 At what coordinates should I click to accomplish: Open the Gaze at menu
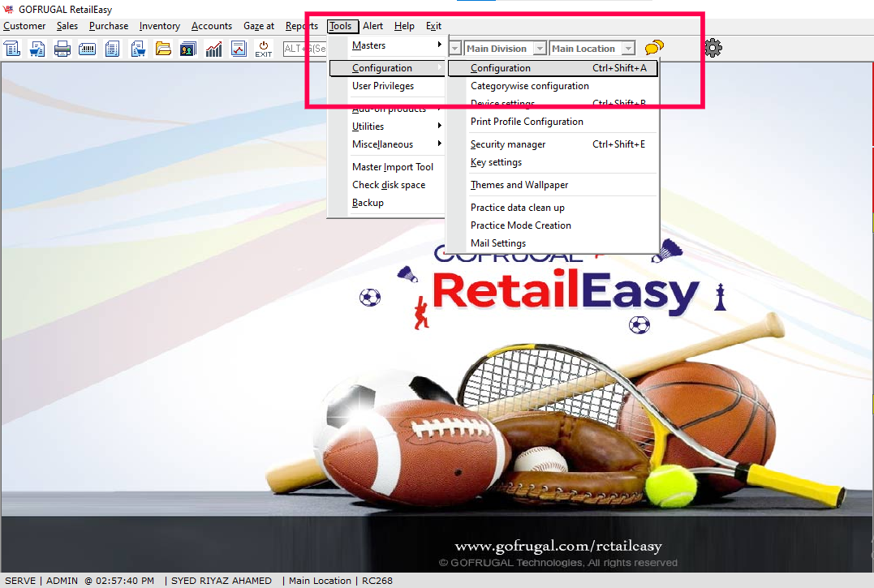pyautogui.click(x=259, y=26)
